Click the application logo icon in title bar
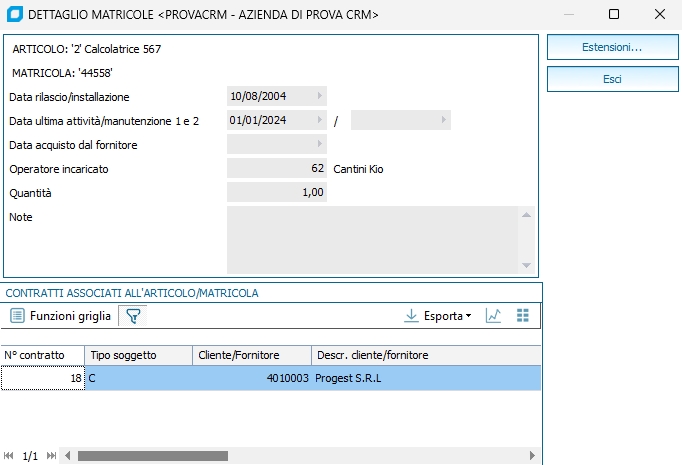This screenshot has width=682, height=465. tap(15, 14)
